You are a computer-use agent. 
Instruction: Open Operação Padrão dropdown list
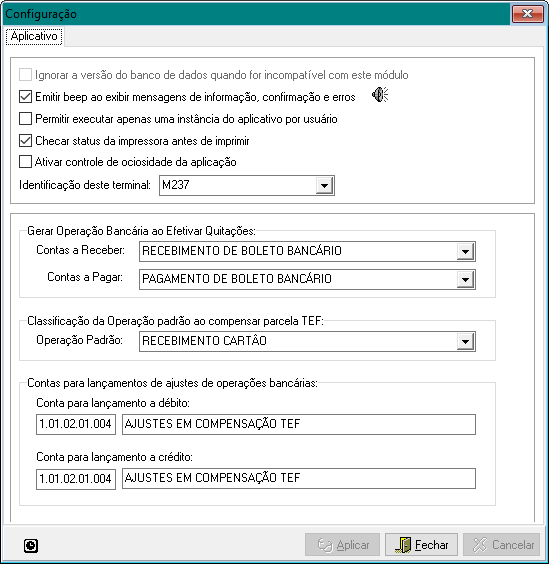coord(465,341)
